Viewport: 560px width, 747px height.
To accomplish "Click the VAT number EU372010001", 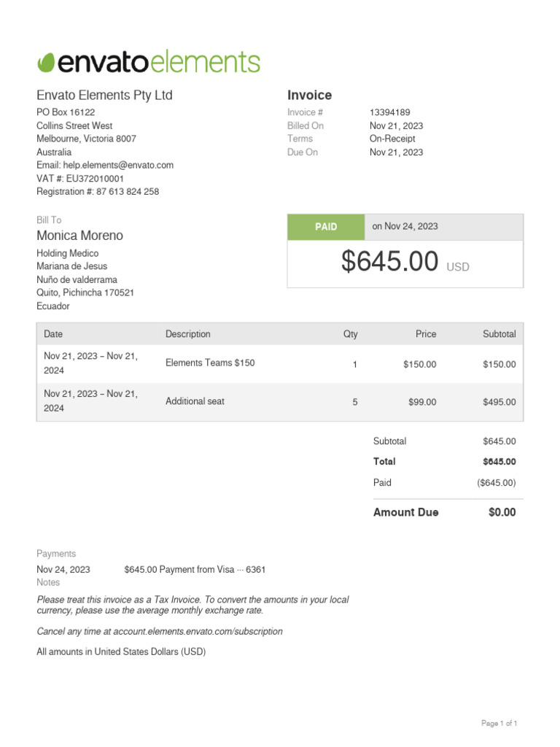I will (95, 179).
